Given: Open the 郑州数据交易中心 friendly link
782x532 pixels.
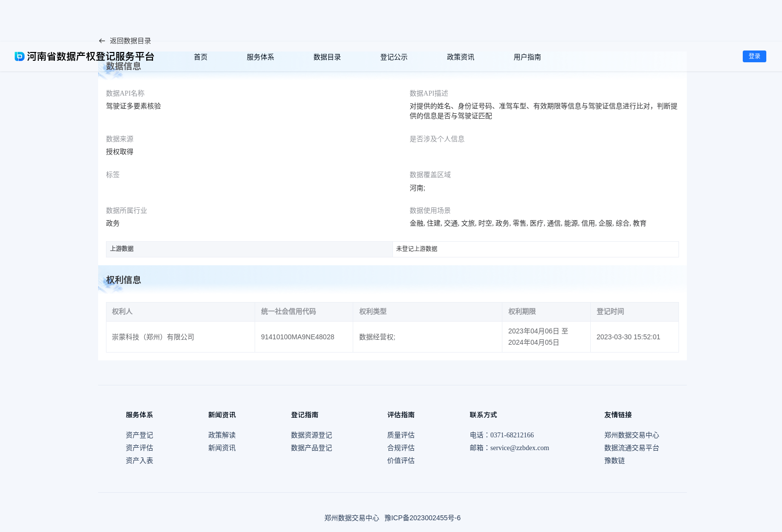Looking at the screenshot, I should click(x=632, y=435).
